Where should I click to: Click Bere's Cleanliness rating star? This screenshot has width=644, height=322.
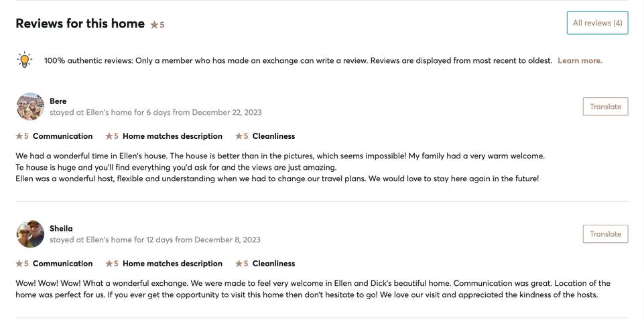[x=239, y=136]
